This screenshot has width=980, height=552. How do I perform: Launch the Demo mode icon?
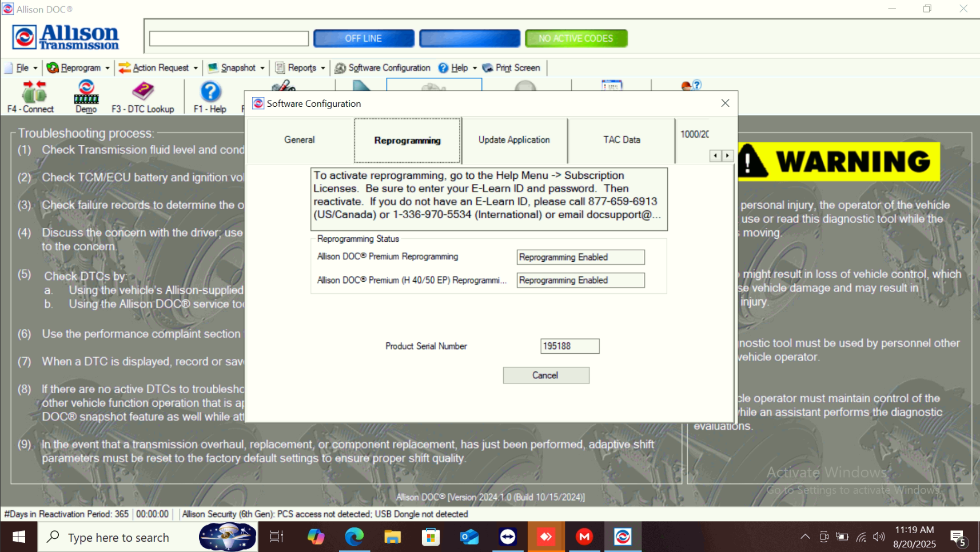pos(86,91)
